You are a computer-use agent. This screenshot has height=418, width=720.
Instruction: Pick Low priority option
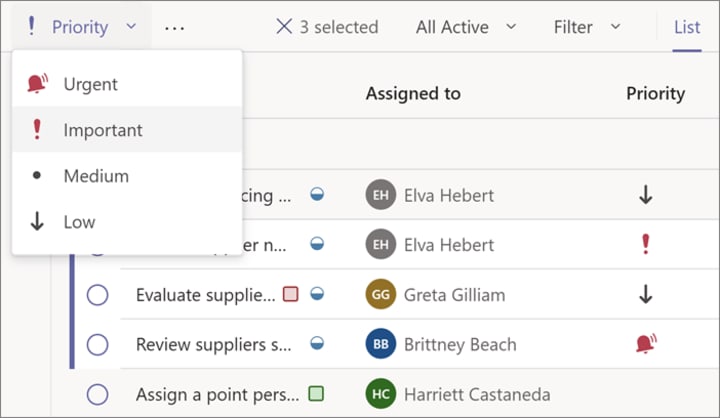coord(79,222)
